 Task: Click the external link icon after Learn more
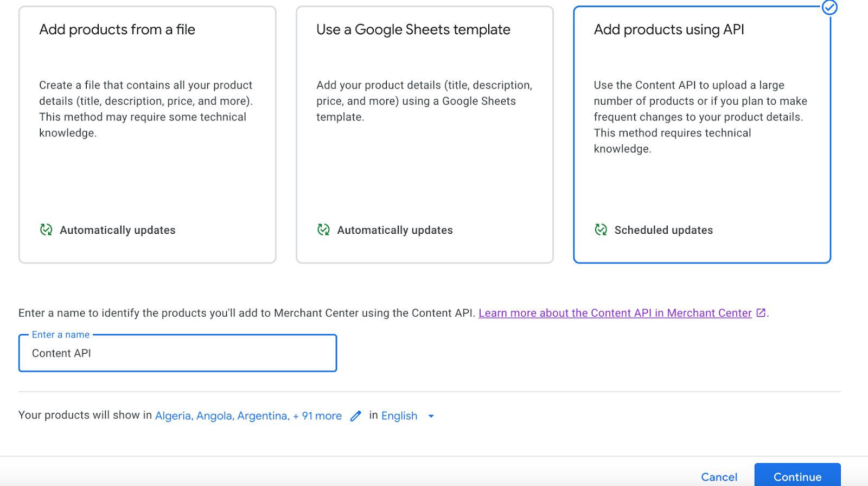761,313
